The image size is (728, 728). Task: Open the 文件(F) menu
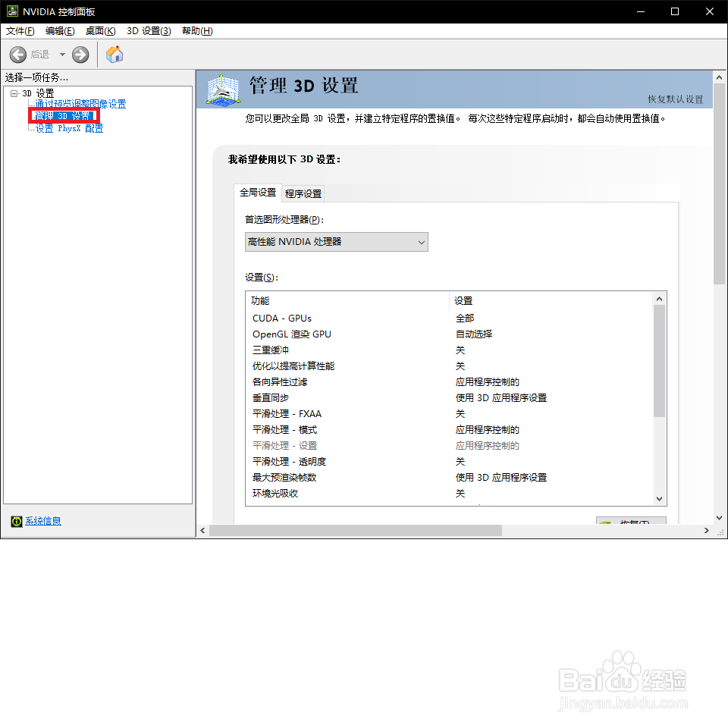click(20, 31)
